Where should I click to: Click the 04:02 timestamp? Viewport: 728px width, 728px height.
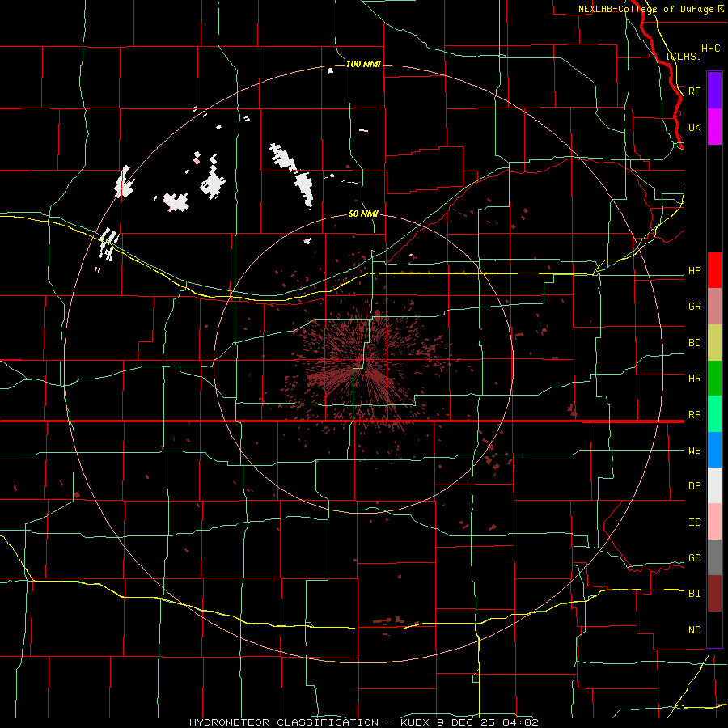coord(520,722)
